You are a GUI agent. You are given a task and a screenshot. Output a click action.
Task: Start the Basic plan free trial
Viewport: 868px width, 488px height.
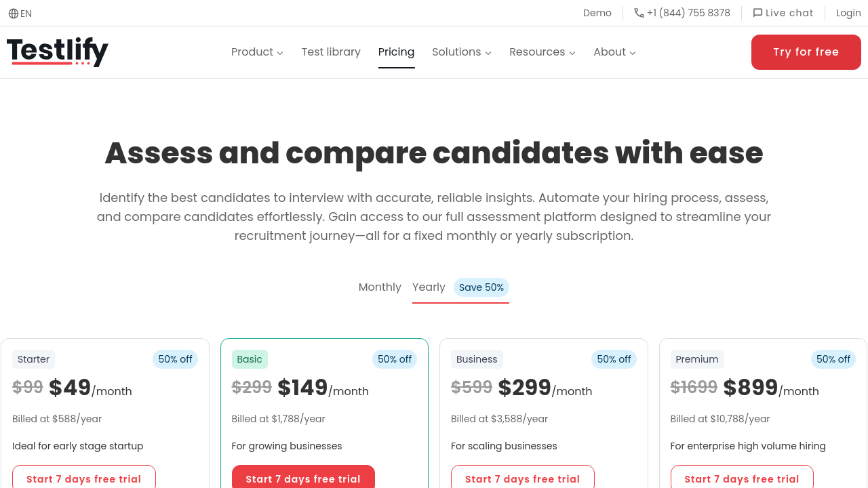pyautogui.click(x=303, y=479)
